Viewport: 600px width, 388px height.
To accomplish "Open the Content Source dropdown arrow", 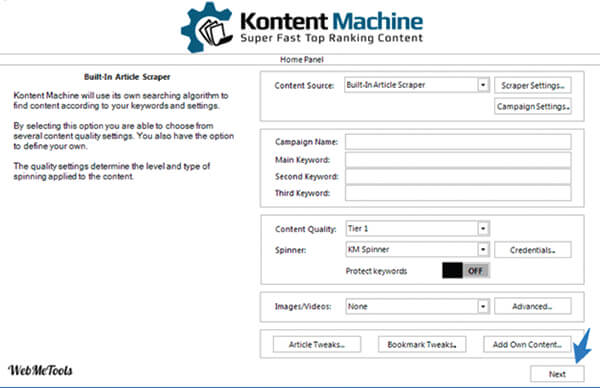I will click(x=483, y=85).
